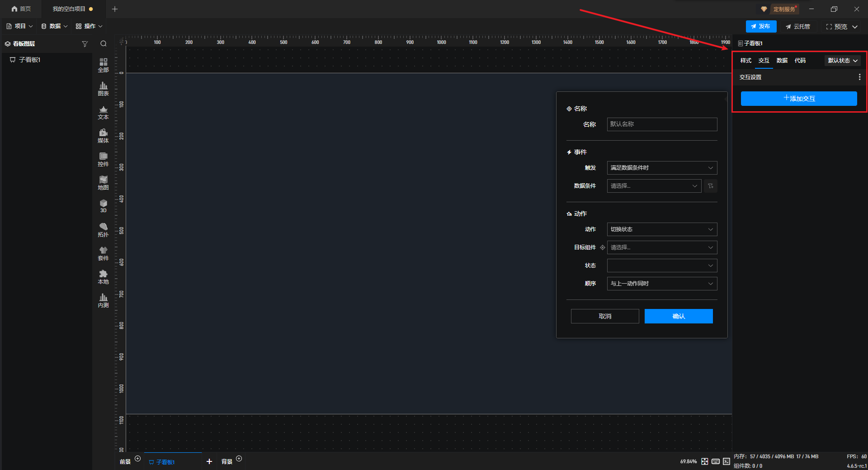Select the 前景 foreground label
This screenshot has width=868, height=470.
(125, 462)
